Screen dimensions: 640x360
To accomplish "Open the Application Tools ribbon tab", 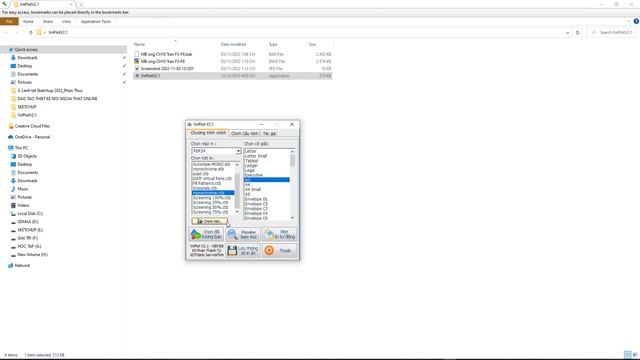I will pos(96,21).
